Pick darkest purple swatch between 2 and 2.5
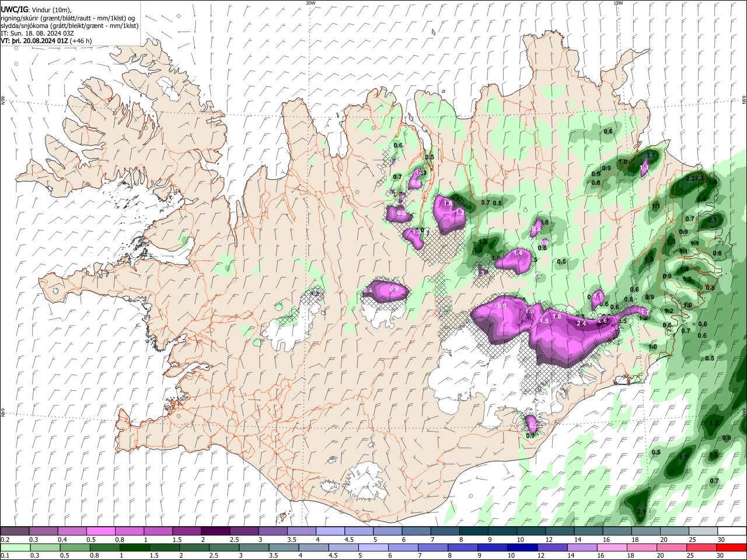The height and width of the screenshot is (560, 747). [x=215, y=531]
